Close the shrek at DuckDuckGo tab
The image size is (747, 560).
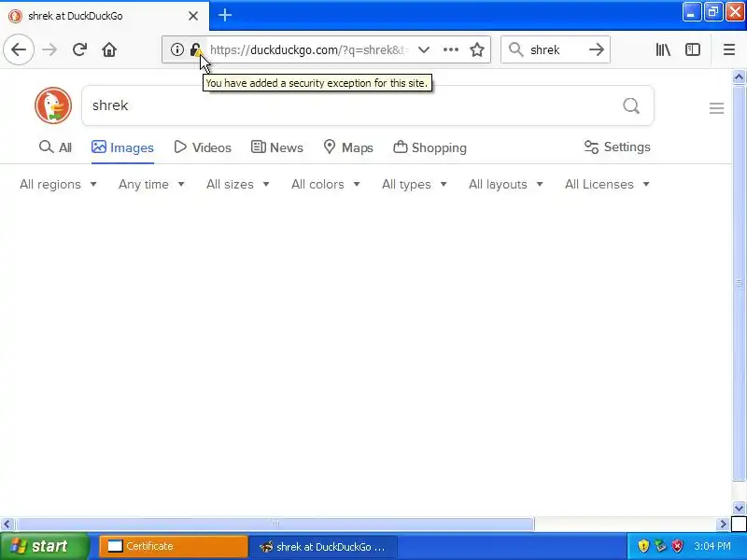pos(193,16)
